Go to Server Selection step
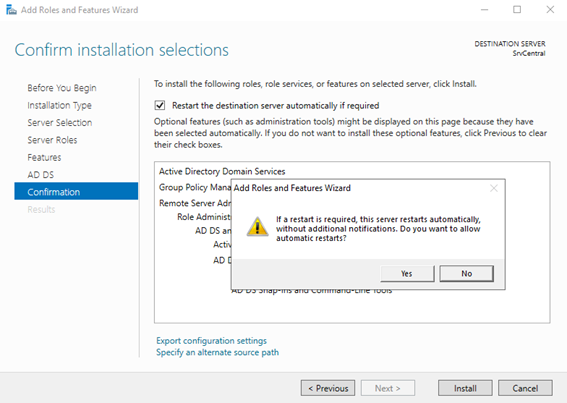Screen dimensions: 567x403 [60, 123]
